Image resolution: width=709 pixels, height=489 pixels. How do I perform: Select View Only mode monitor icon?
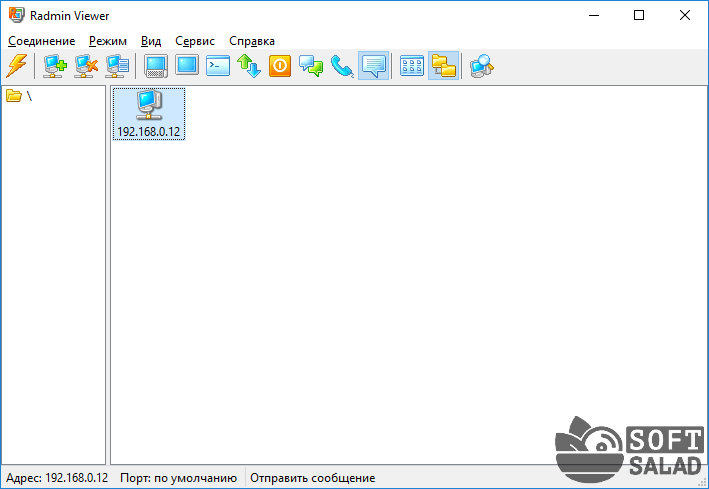(x=187, y=66)
